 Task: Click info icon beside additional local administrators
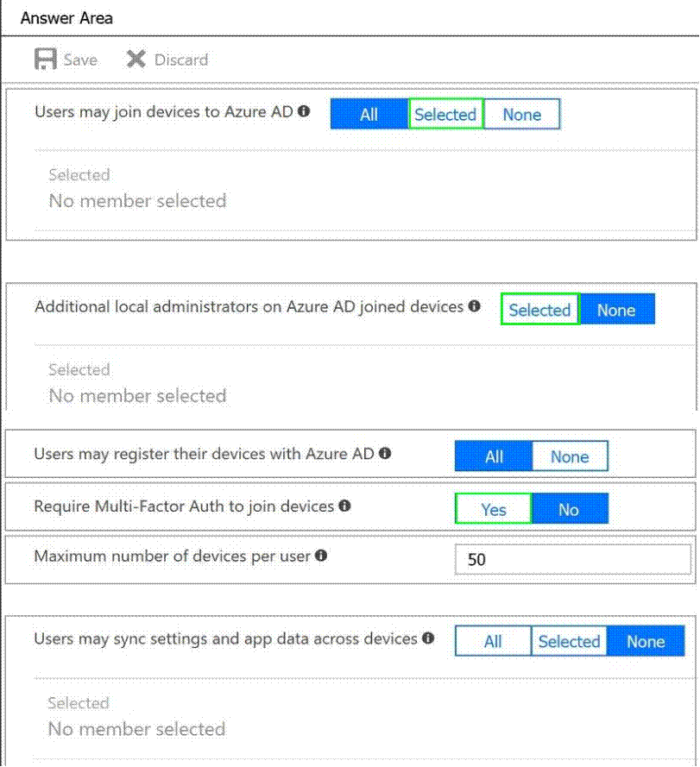(474, 306)
